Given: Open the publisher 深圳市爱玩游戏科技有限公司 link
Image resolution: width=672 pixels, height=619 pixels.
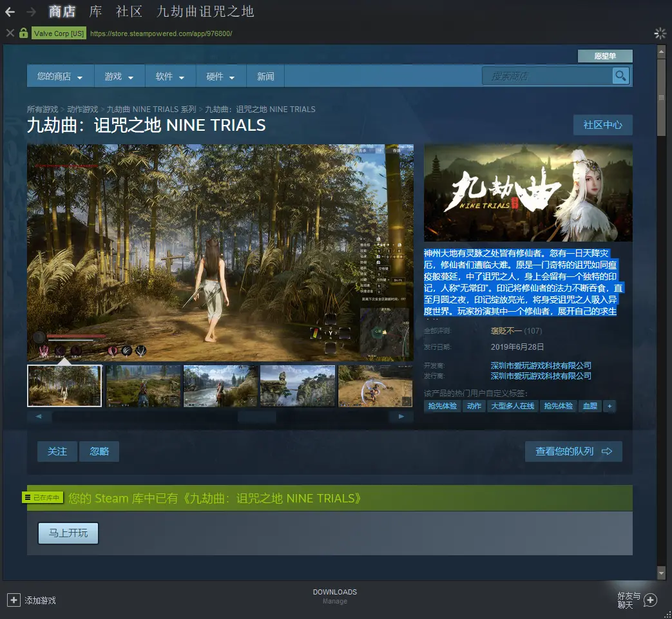Looking at the screenshot, I should point(541,376).
